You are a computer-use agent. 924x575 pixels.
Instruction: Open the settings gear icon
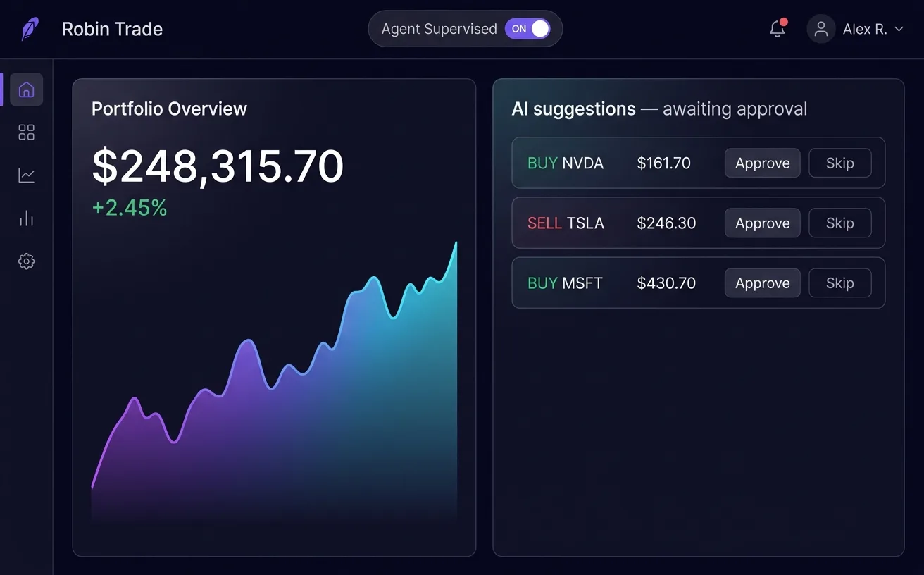pyautogui.click(x=27, y=261)
